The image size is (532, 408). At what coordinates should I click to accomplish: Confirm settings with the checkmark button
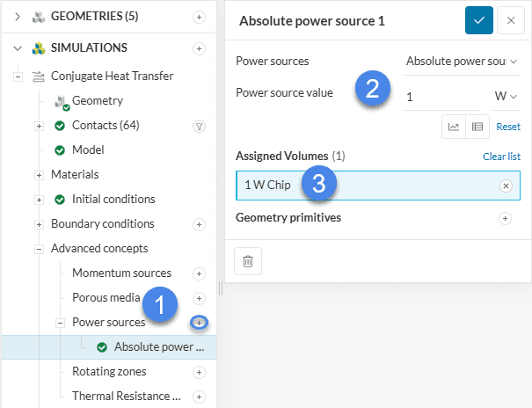(479, 20)
